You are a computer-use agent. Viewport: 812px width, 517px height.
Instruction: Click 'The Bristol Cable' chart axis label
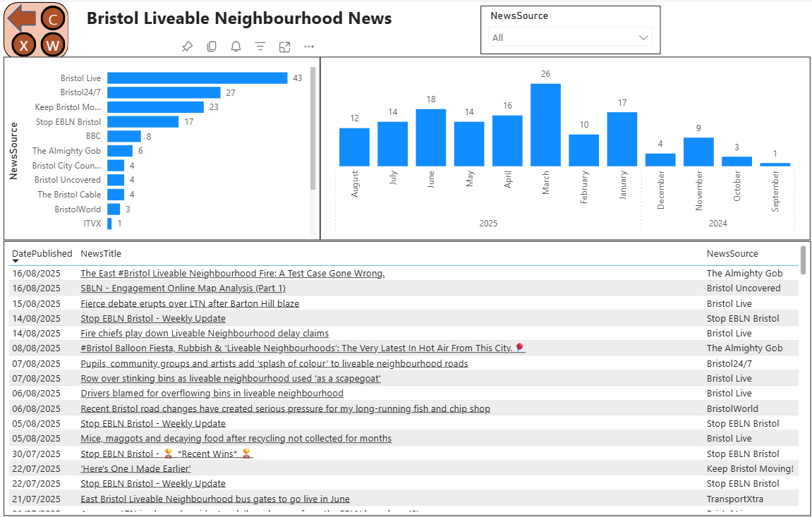tap(69, 195)
